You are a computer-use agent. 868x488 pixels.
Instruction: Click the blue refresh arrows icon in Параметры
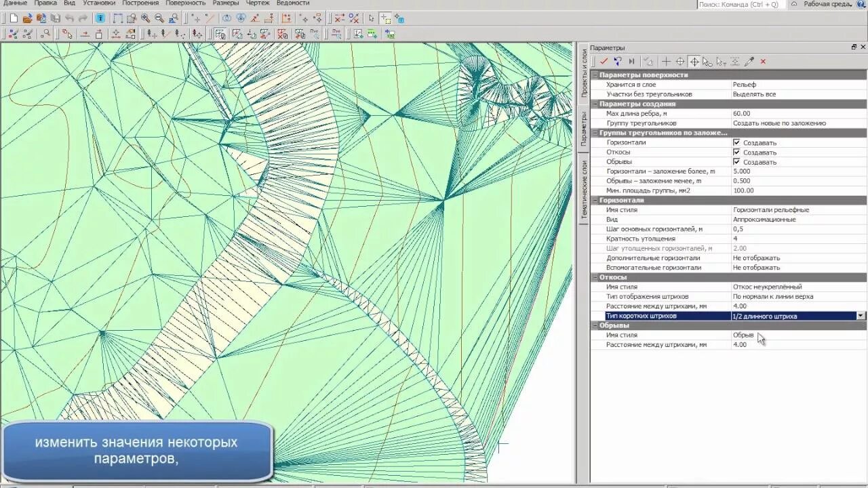point(618,61)
